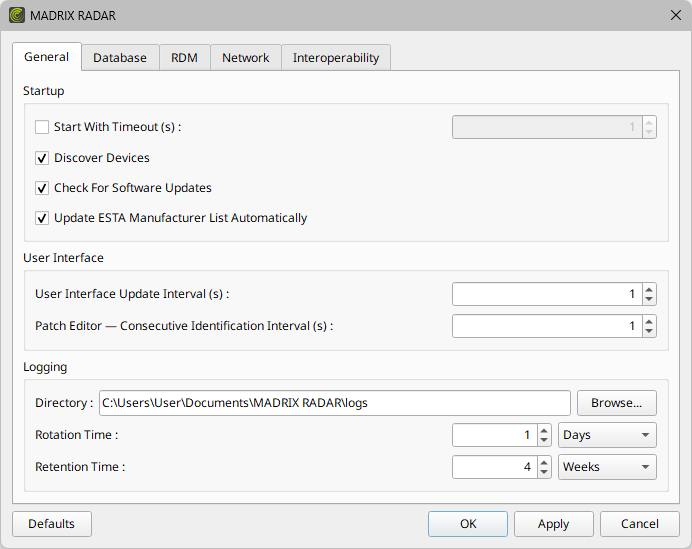Increase Retention Time with up arrow
This screenshot has height=549, width=692.
[x=544, y=463]
